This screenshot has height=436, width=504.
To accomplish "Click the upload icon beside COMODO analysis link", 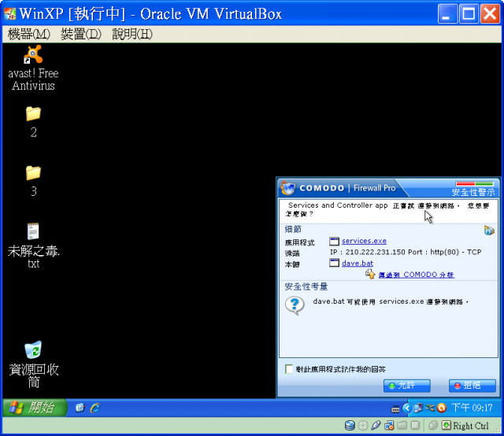I will (370, 274).
